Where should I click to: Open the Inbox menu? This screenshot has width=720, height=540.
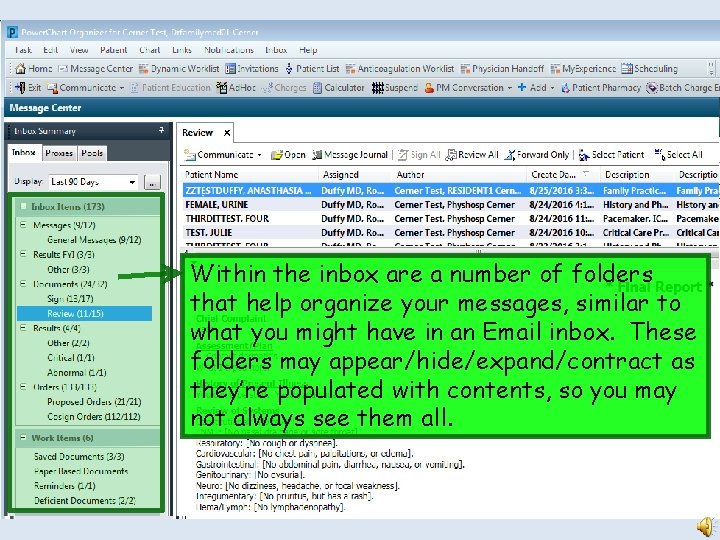pyautogui.click(x=276, y=50)
